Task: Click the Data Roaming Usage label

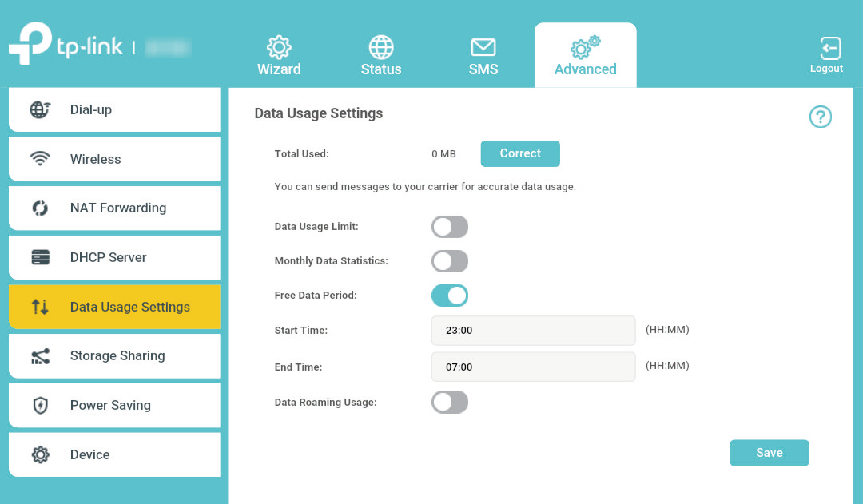Action: click(326, 403)
